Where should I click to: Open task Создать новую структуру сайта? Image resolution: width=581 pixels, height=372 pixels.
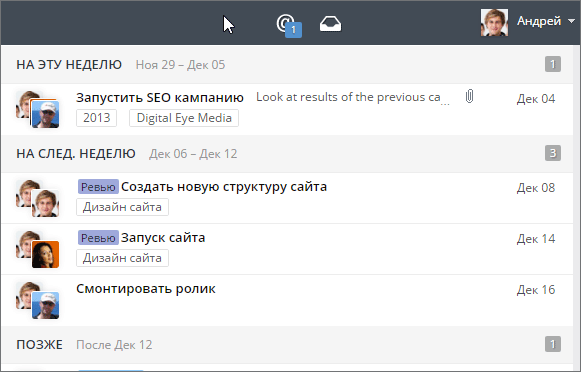224,187
